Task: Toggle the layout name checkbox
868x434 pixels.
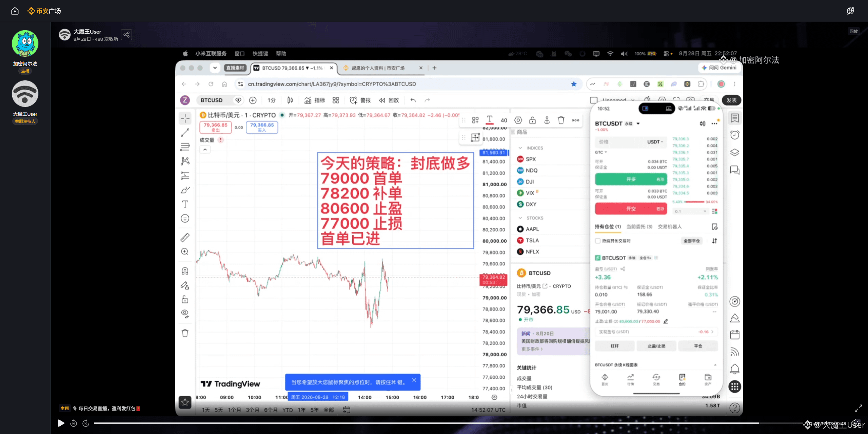Action: [x=594, y=100]
